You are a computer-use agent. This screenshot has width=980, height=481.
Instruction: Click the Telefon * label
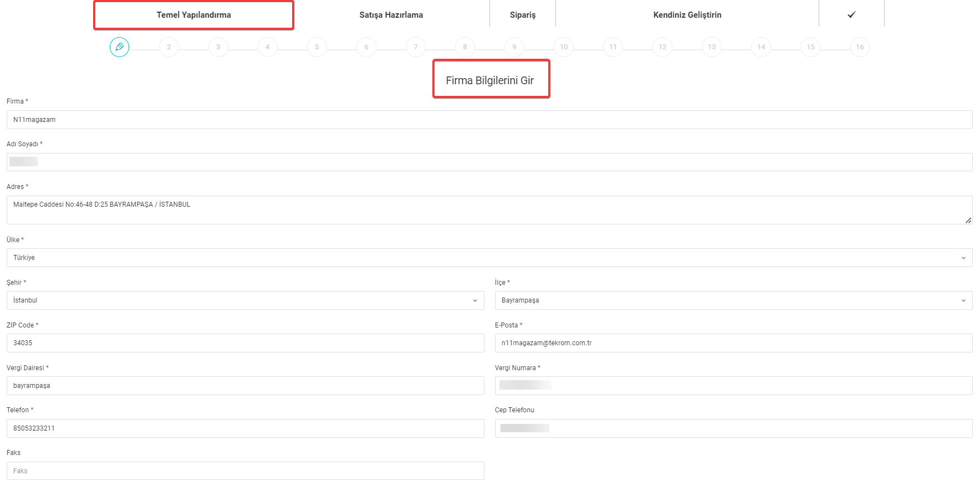[x=20, y=410]
